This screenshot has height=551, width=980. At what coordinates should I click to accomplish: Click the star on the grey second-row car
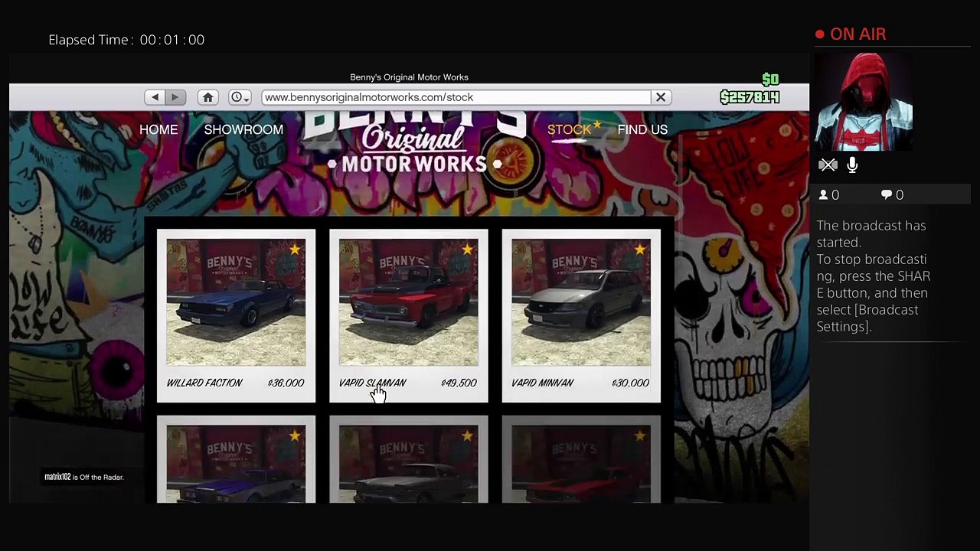click(467, 436)
